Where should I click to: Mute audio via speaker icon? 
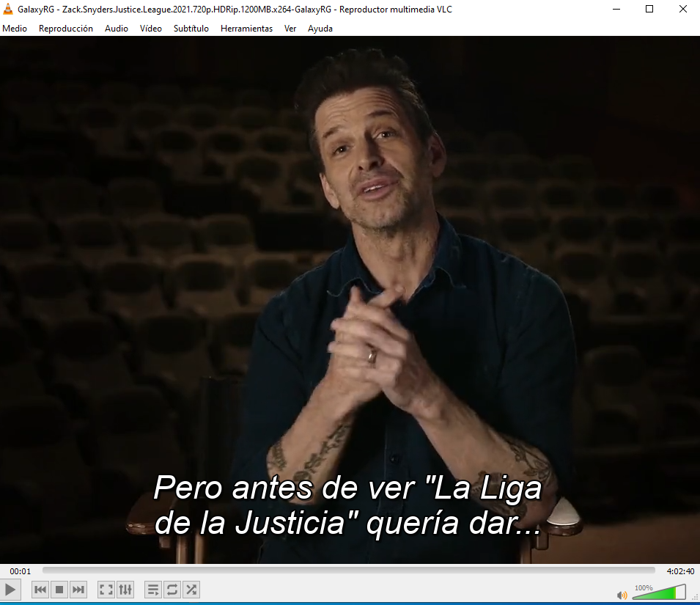tap(622, 595)
